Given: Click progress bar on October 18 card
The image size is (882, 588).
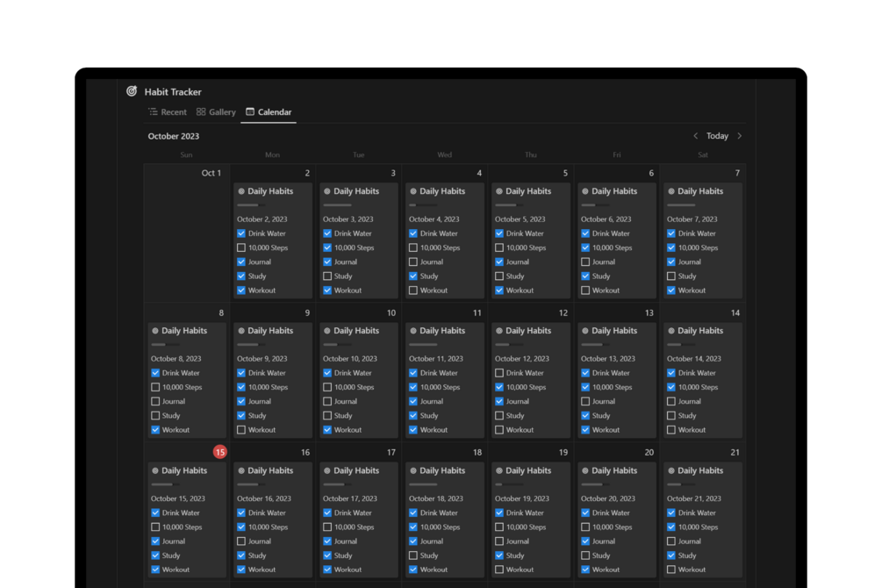Looking at the screenshot, I should click(x=424, y=484).
